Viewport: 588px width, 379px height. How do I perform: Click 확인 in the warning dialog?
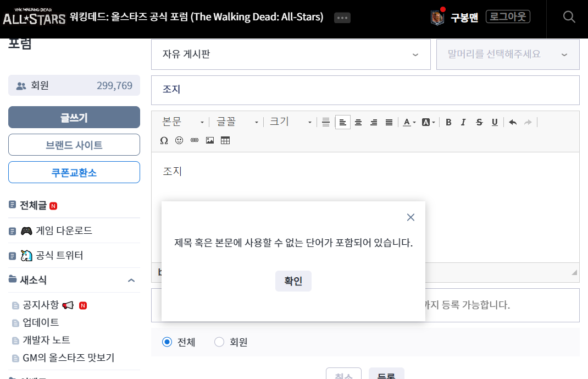tap(293, 281)
